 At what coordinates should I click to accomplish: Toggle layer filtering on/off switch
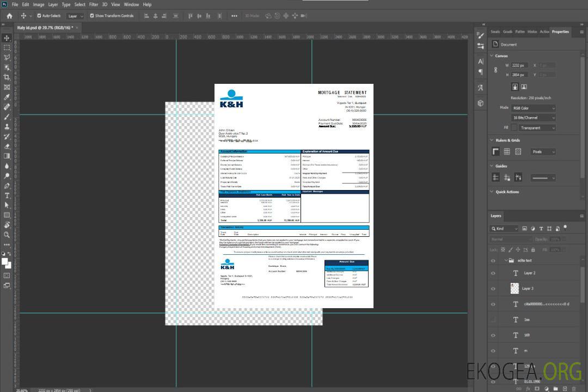click(565, 228)
